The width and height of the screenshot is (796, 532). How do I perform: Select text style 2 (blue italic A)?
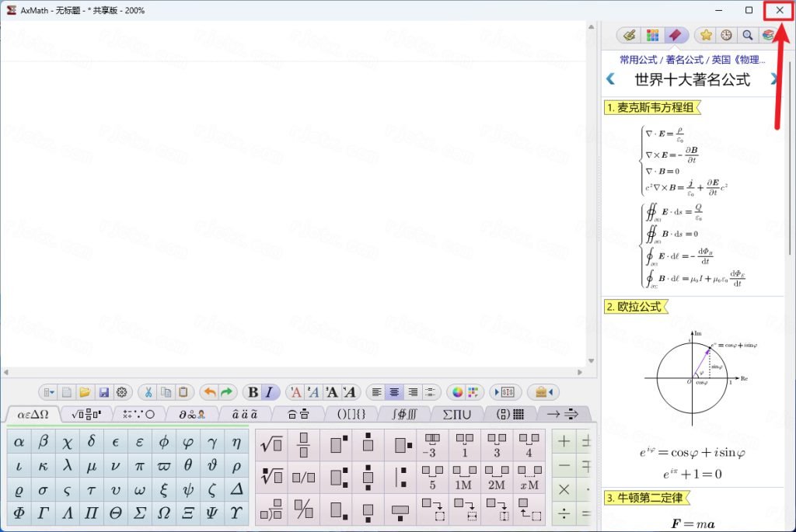[x=313, y=392]
